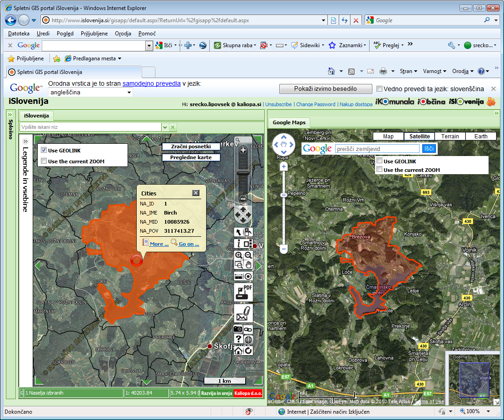Click the camera snapshot icon
This screenshot has height=420, width=504.
click(x=238, y=329)
